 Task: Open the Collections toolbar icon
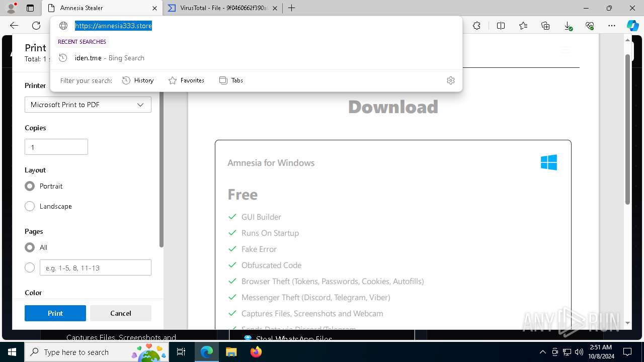pyautogui.click(x=545, y=26)
